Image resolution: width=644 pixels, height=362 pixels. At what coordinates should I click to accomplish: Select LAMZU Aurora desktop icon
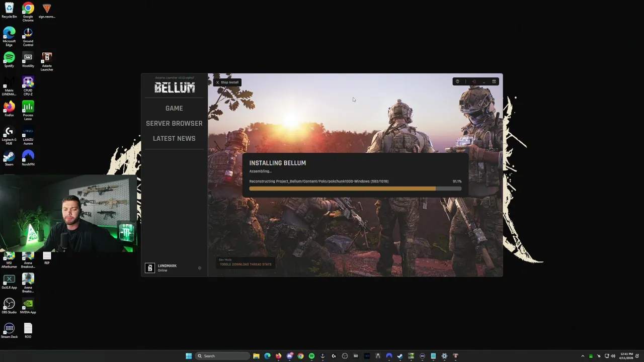coord(28,136)
